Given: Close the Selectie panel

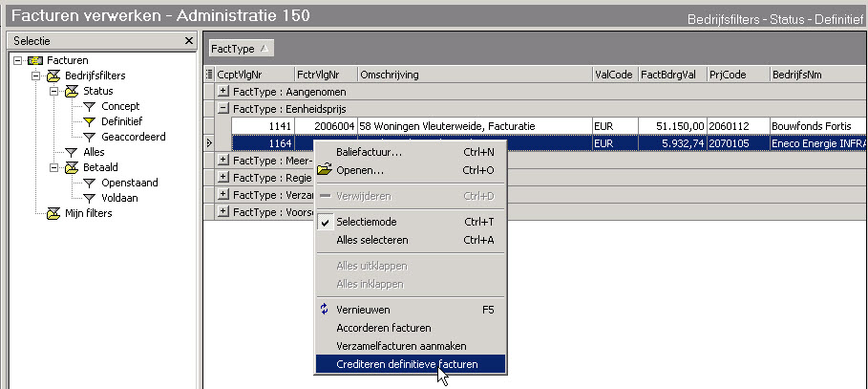Looking at the screenshot, I should click(x=189, y=41).
